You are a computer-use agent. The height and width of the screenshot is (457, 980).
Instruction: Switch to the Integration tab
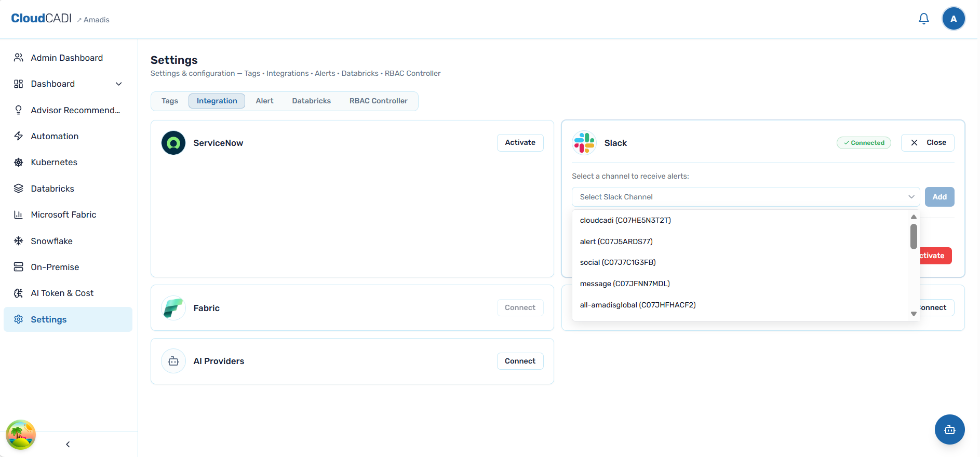click(217, 101)
